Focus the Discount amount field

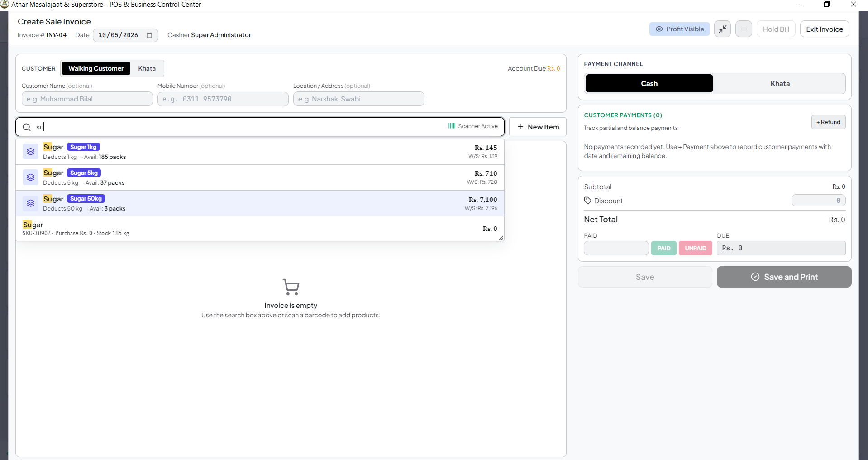pyautogui.click(x=818, y=201)
